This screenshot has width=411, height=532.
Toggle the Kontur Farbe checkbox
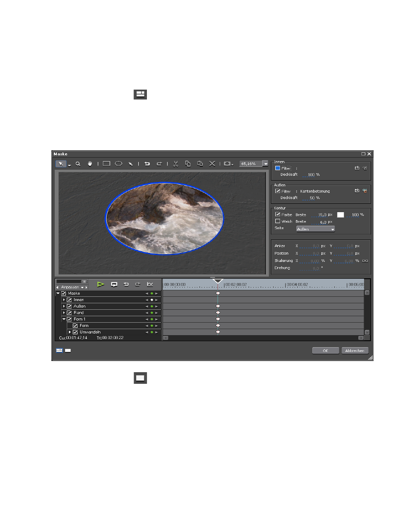point(277,214)
